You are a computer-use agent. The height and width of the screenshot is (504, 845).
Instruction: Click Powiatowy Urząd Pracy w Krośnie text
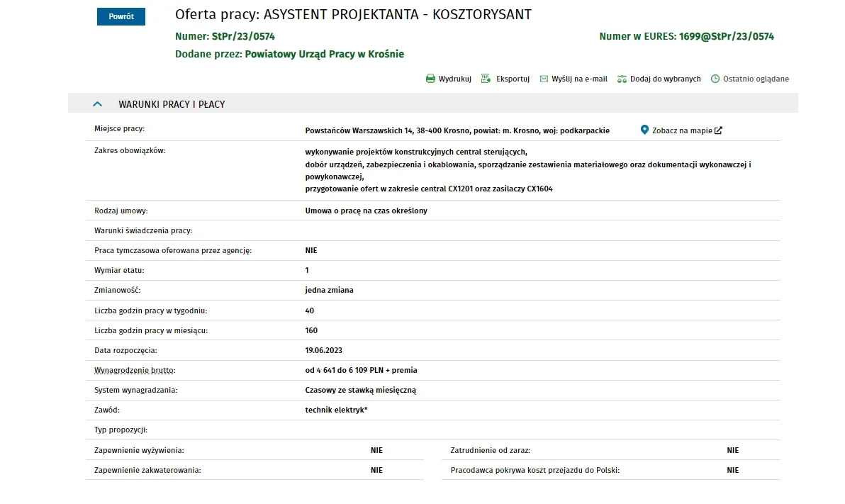pyautogui.click(x=325, y=54)
